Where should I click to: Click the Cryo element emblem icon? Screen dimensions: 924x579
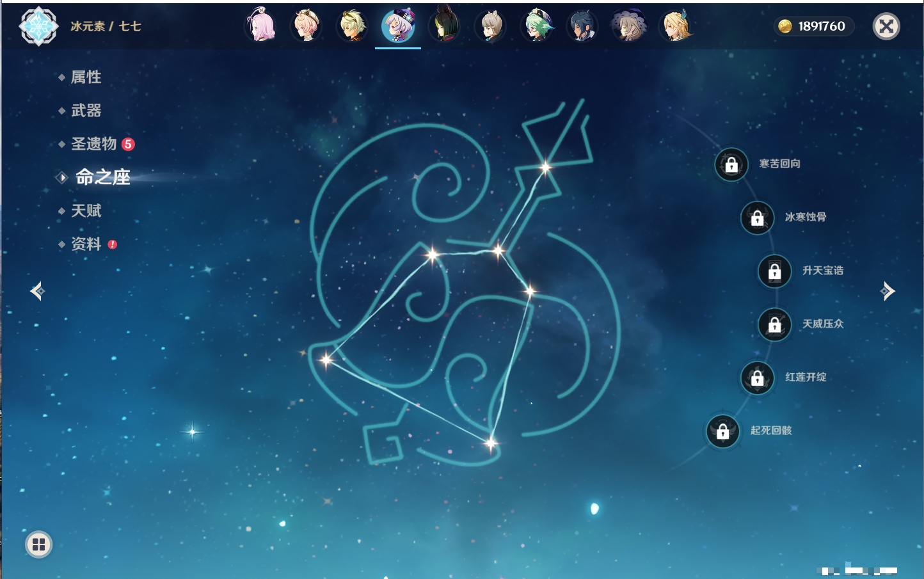point(38,26)
